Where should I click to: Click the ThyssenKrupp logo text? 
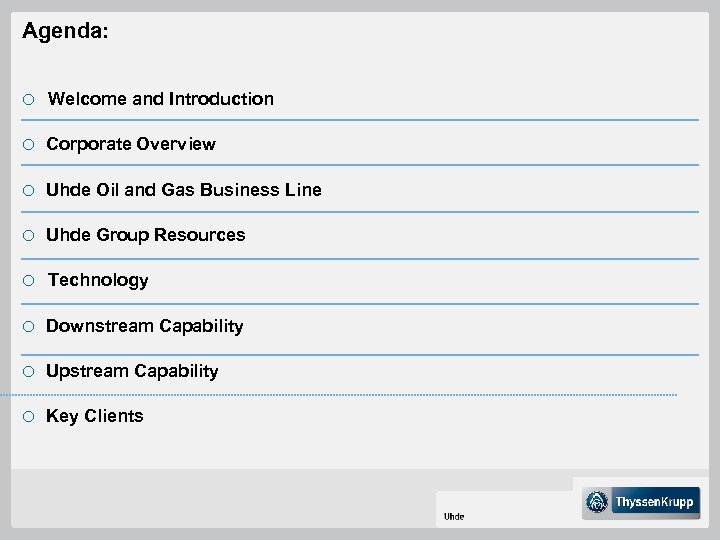(x=656, y=503)
